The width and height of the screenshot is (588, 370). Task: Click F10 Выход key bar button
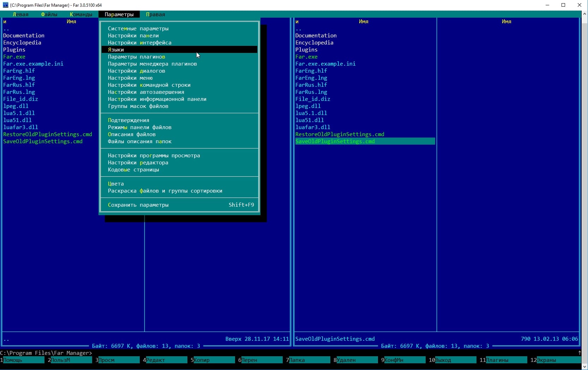point(452,360)
